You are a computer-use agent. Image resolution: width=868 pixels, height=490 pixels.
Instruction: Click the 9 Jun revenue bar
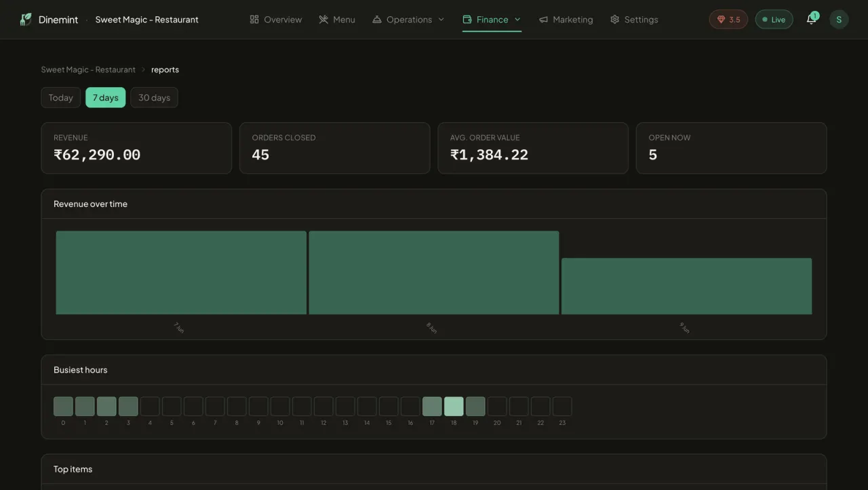tap(686, 286)
